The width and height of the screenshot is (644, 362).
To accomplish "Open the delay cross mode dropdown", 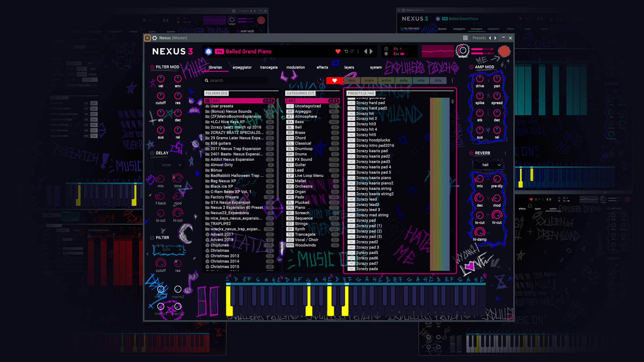I will [x=171, y=165].
